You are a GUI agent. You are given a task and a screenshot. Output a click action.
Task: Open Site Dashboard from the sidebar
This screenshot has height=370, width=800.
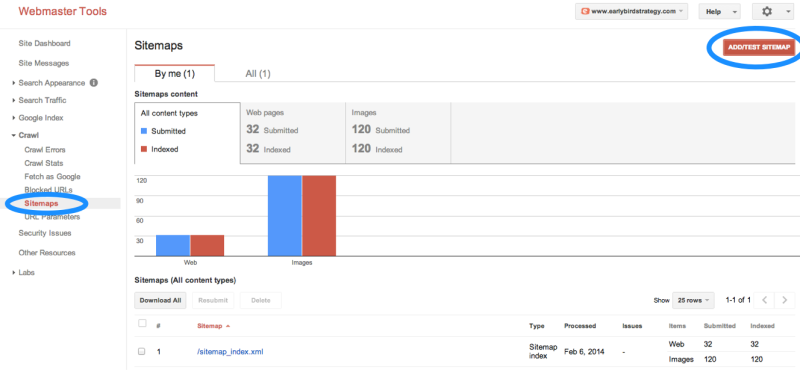point(44,43)
